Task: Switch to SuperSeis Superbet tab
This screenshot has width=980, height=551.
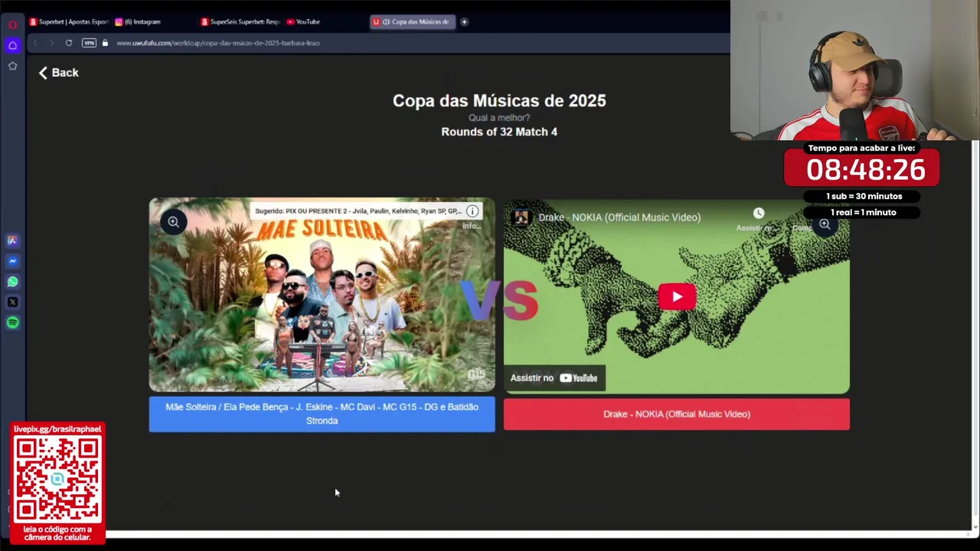Action: 240,21
